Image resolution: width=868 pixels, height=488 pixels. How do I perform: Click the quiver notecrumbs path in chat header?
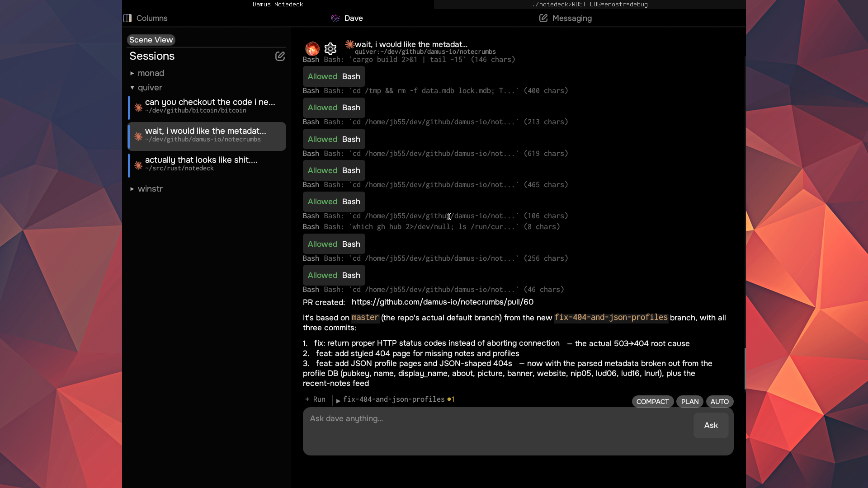coord(425,52)
